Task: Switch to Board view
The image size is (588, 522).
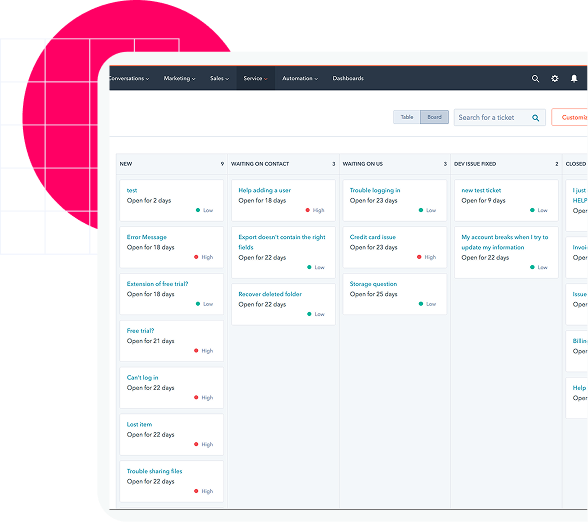Action: coord(434,117)
